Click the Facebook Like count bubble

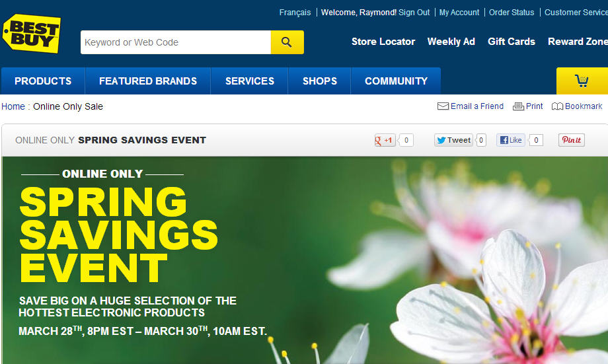536,140
